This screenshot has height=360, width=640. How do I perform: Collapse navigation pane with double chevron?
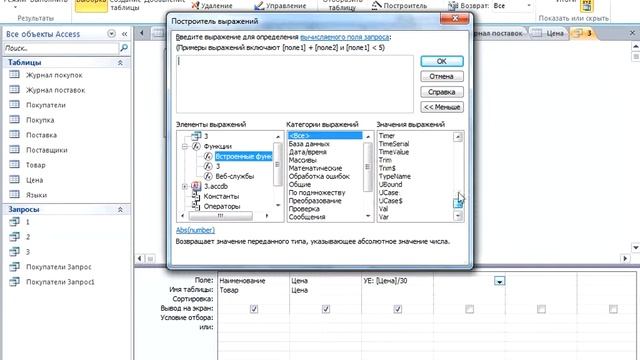(x=124, y=34)
